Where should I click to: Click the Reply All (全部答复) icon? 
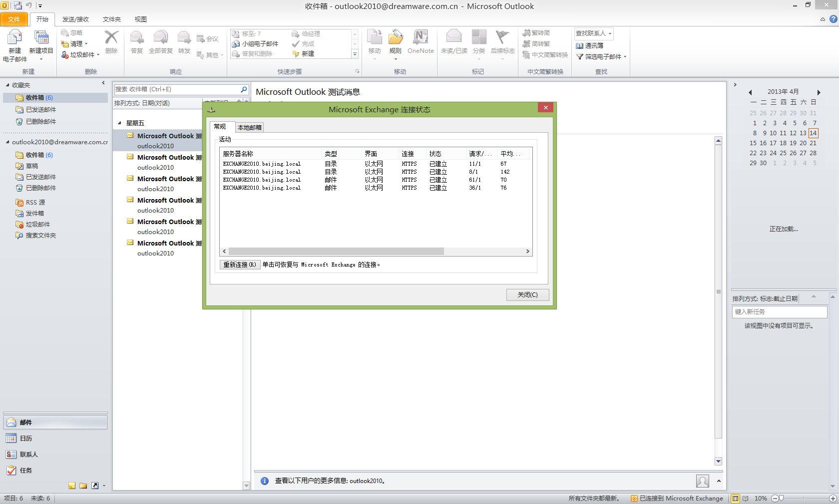point(160,38)
